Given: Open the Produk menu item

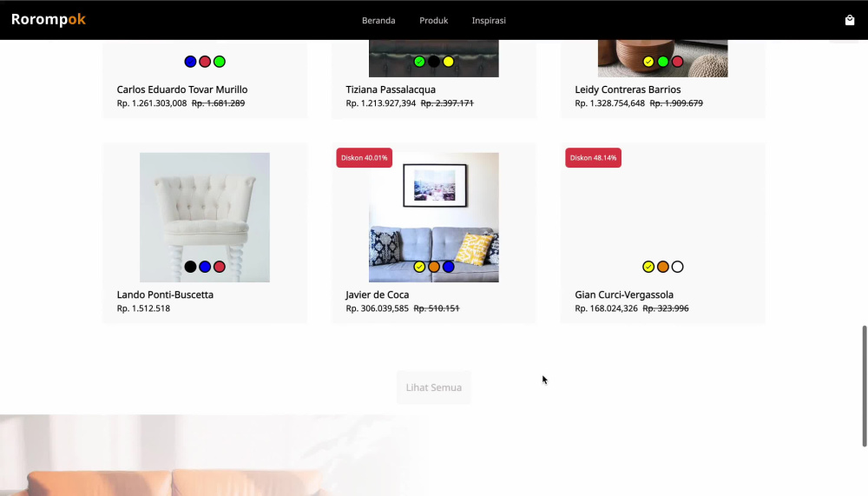Looking at the screenshot, I should tap(433, 21).
